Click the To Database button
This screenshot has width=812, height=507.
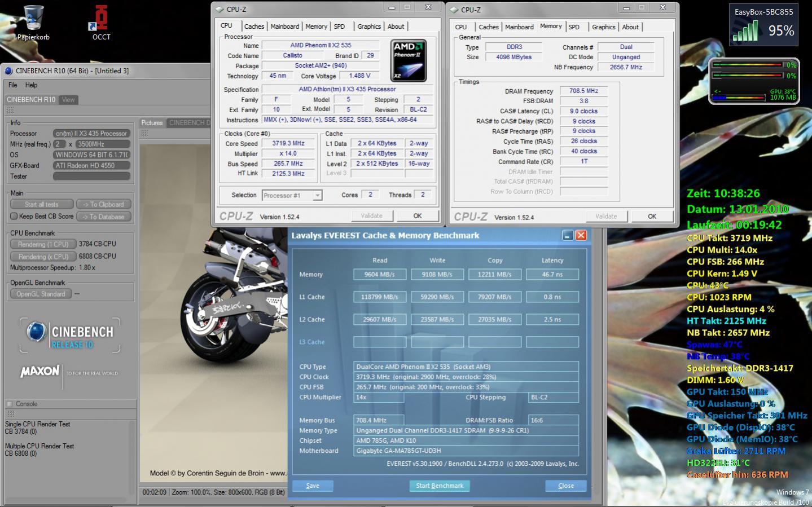pyautogui.click(x=103, y=217)
